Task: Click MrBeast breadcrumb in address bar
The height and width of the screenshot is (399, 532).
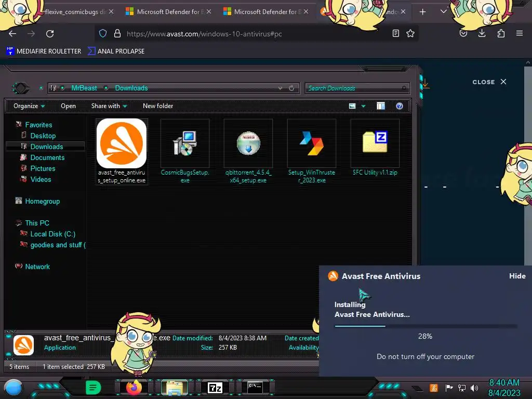Action: pyautogui.click(x=84, y=88)
